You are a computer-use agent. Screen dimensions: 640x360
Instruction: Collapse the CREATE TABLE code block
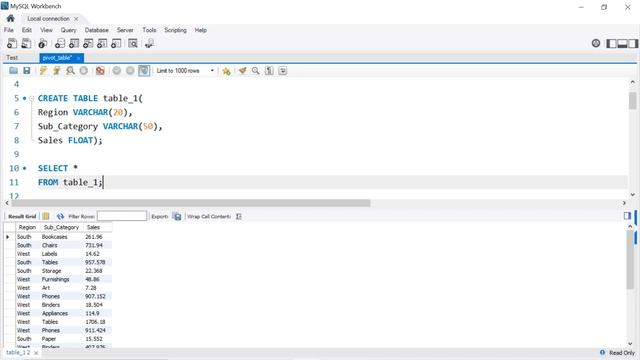click(31, 98)
